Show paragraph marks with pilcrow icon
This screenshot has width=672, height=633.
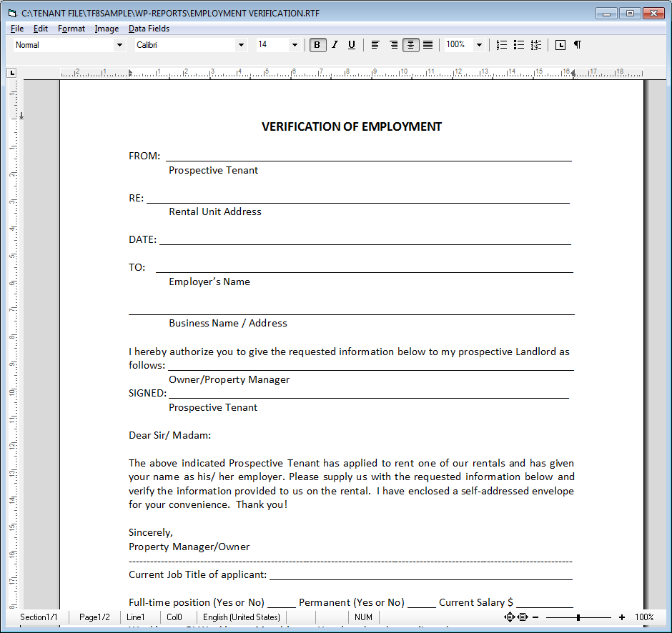(578, 45)
